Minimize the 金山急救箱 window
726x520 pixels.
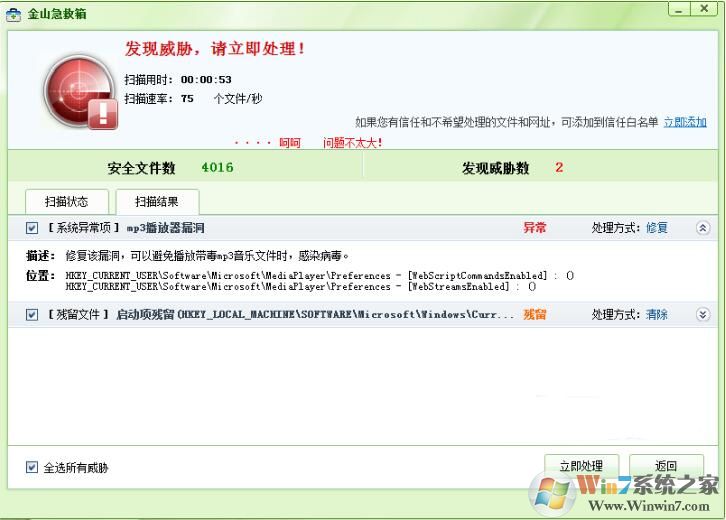[x=679, y=9]
